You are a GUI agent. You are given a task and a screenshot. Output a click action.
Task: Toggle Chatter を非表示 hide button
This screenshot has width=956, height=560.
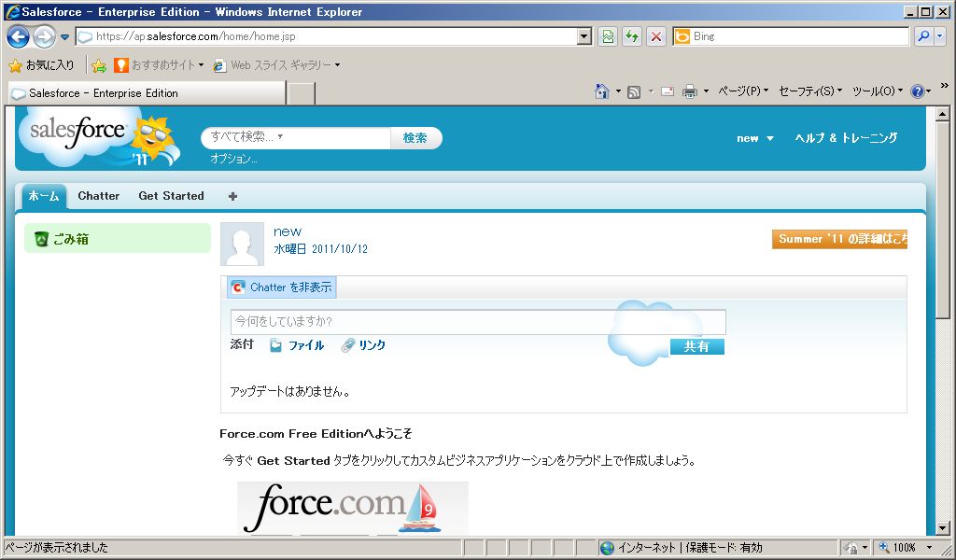tap(282, 287)
